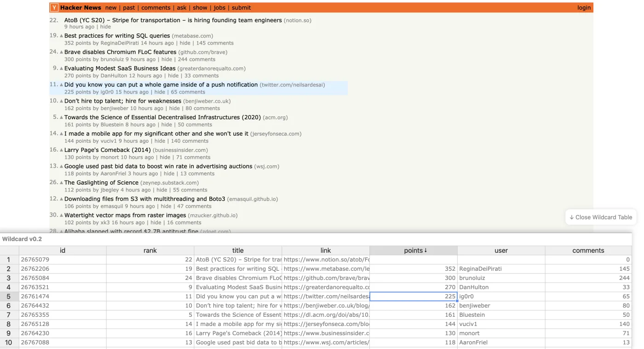Sort table by the 'user' column header
This screenshot has height=349, width=644.
501,250
